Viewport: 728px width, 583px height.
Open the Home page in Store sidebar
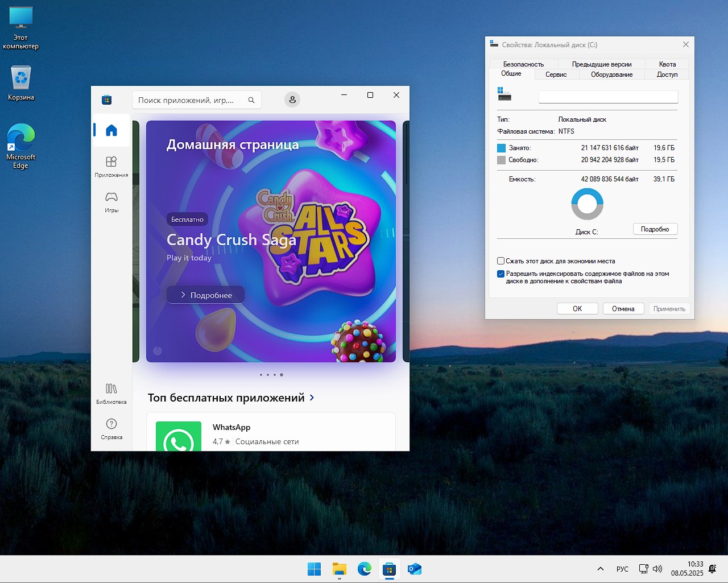click(111, 130)
